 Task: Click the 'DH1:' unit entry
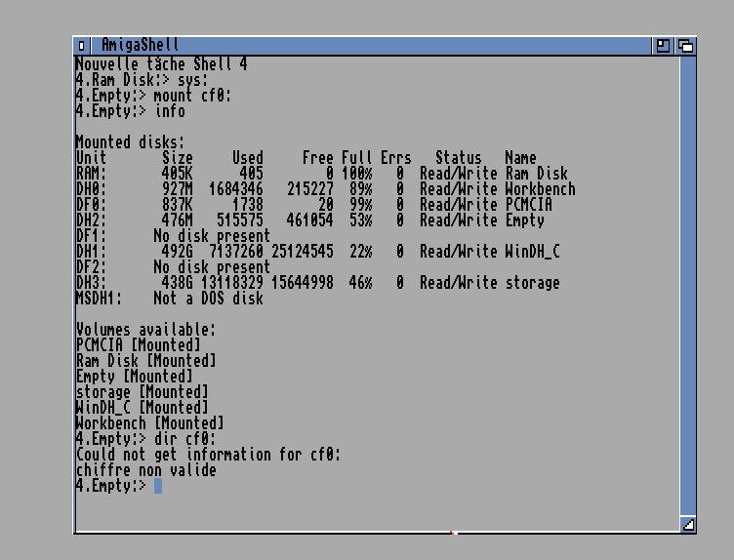pyautogui.click(x=92, y=252)
